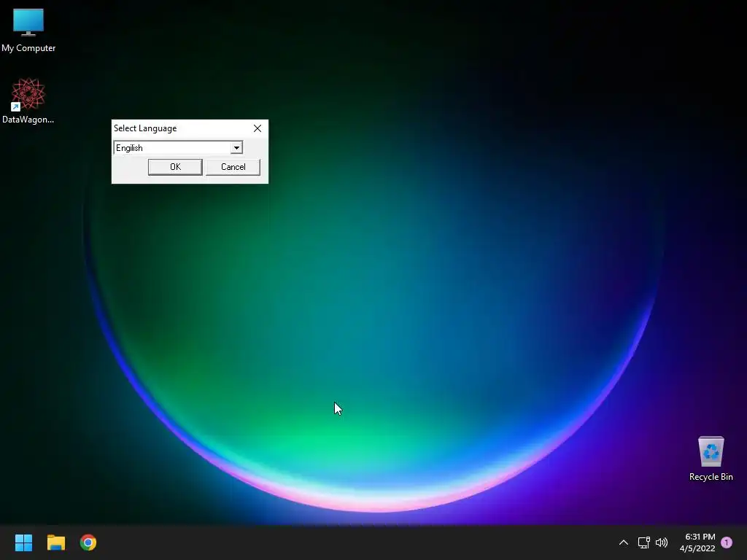Open the clock showing 6:31 PM
747x560 pixels.
[x=697, y=542]
